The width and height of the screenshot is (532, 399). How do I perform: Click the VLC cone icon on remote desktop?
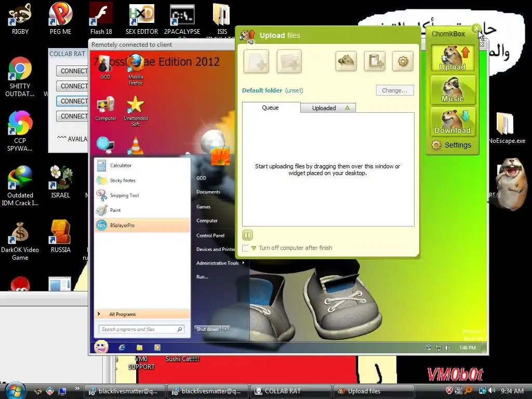click(x=136, y=146)
